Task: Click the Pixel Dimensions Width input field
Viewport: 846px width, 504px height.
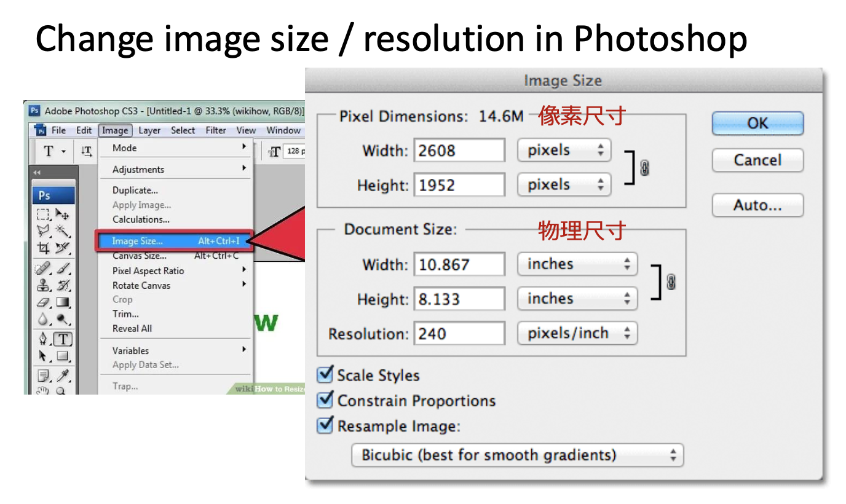Action: point(459,151)
